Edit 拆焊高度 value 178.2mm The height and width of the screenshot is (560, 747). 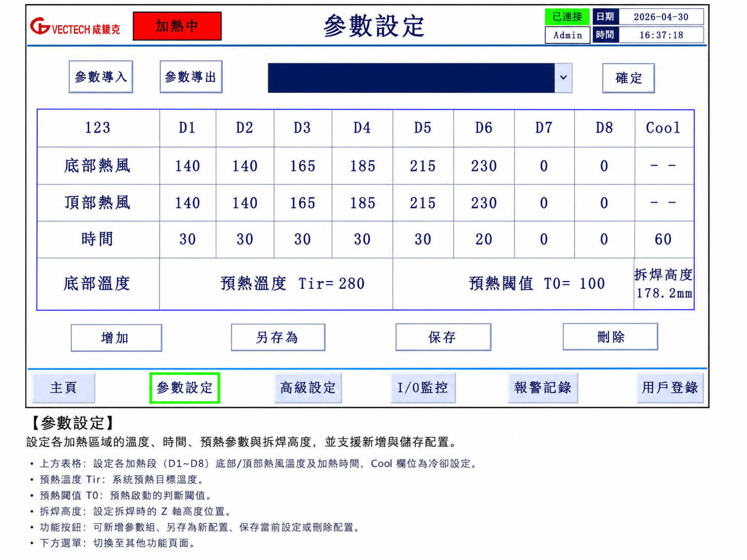[x=664, y=293]
